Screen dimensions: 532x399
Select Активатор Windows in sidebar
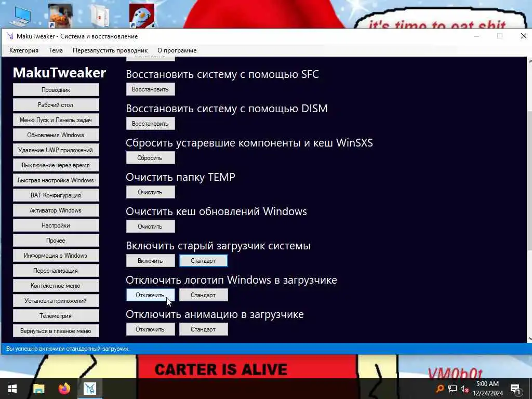(x=56, y=210)
